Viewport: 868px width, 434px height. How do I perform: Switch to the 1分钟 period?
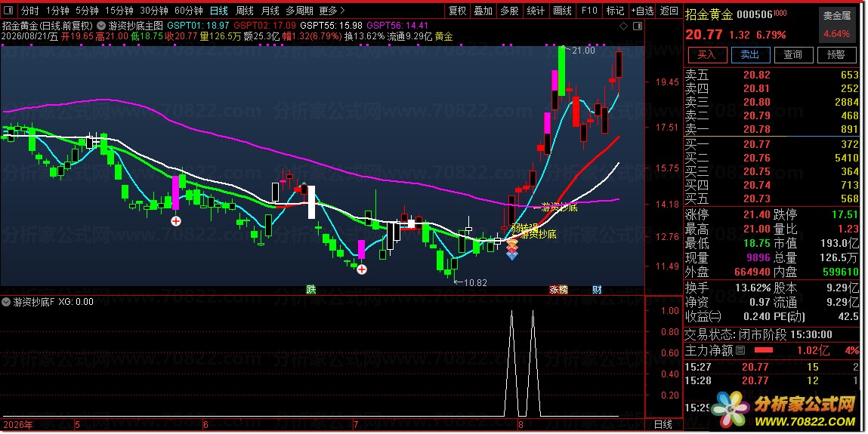(x=57, y=11)
